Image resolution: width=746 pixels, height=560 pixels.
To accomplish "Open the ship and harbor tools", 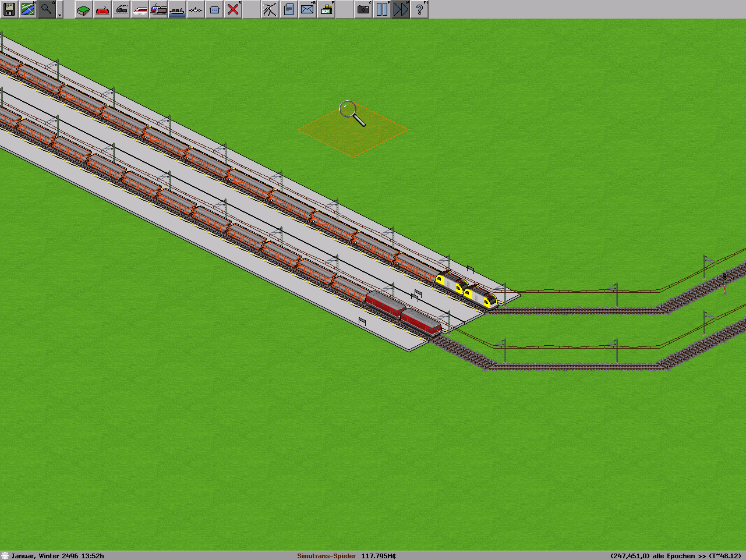I will tap(177, 9).
